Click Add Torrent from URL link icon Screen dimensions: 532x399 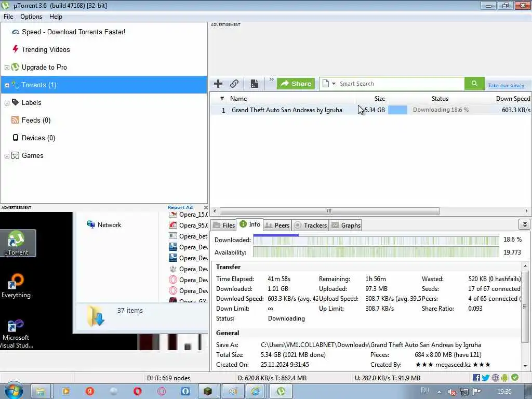[x=234, y=84]
